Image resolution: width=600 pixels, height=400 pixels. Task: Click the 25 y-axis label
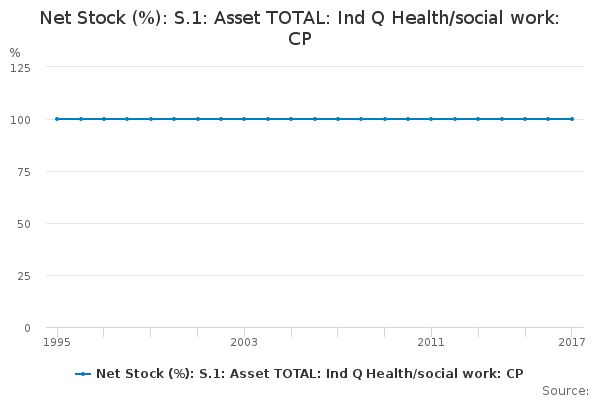tap(24, 275)
